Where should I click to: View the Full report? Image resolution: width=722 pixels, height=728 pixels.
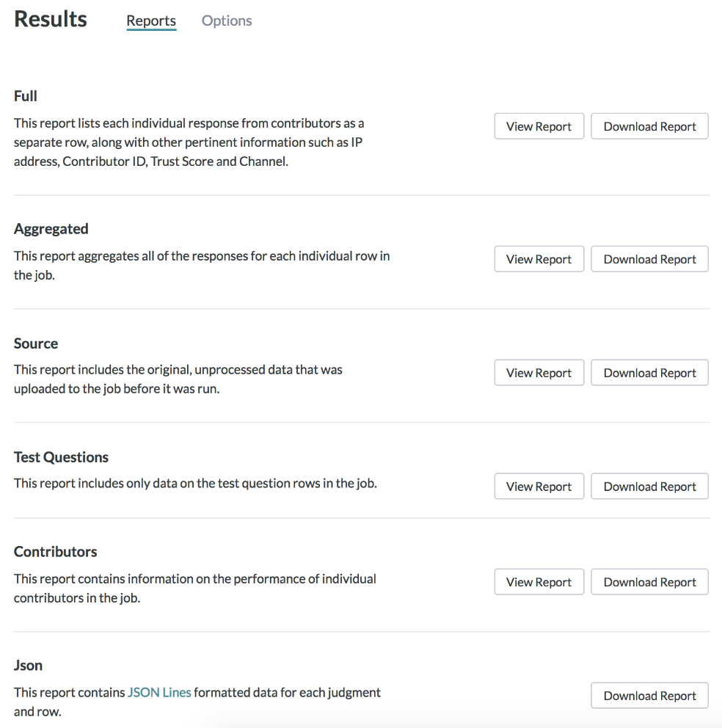pyautogui.click(x=539, y=126)
